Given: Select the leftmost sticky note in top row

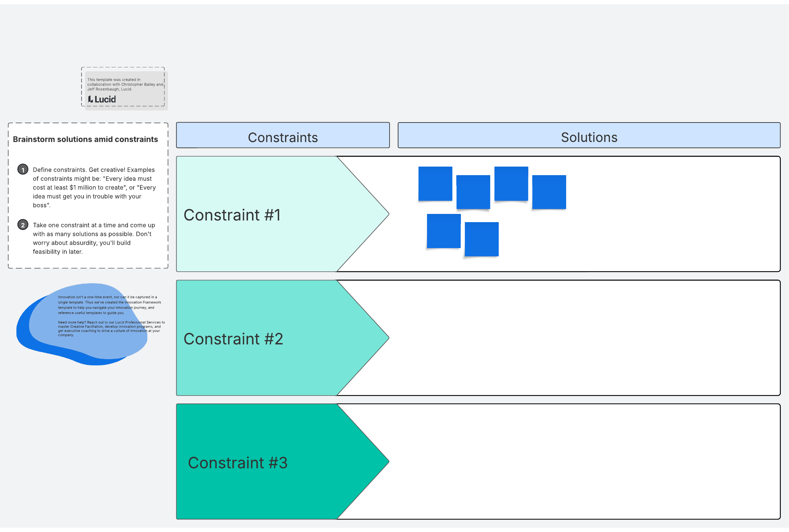Looking at the screenshot, I should [x=435, y=184].
